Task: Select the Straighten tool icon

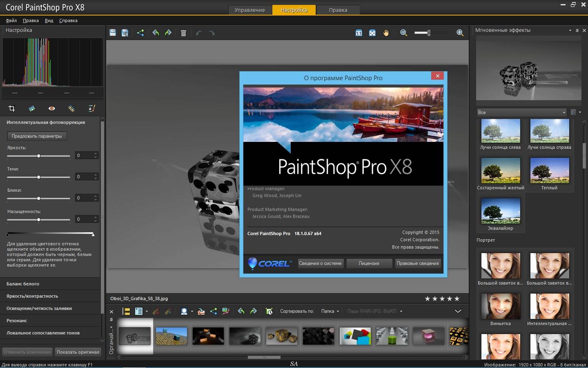Action: coord(31,108)
